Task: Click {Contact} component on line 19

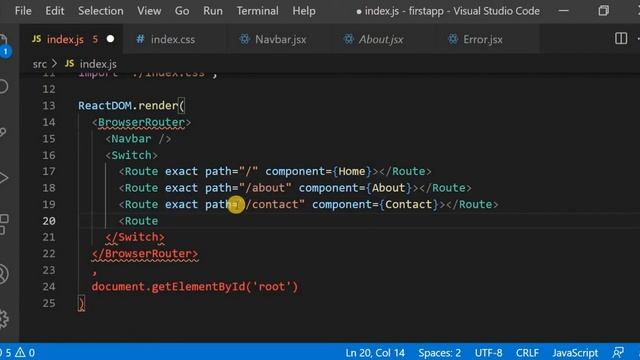Action: 408,204
